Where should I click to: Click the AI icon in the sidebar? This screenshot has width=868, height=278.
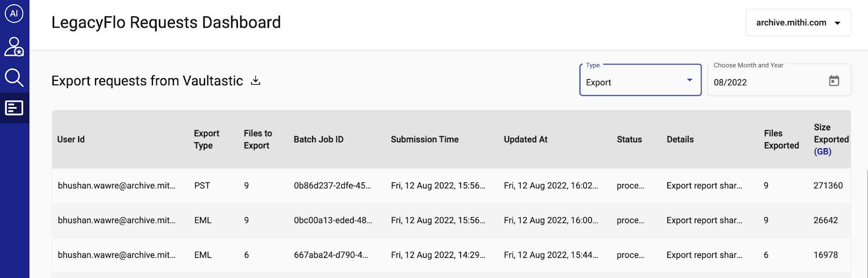coord(14,14)
